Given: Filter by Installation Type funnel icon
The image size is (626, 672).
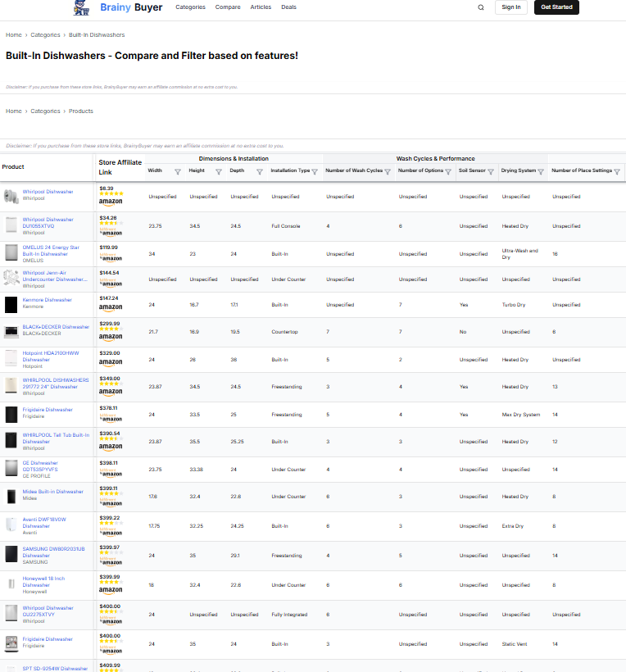Looking at the screenshot, I should click(315, 172).
